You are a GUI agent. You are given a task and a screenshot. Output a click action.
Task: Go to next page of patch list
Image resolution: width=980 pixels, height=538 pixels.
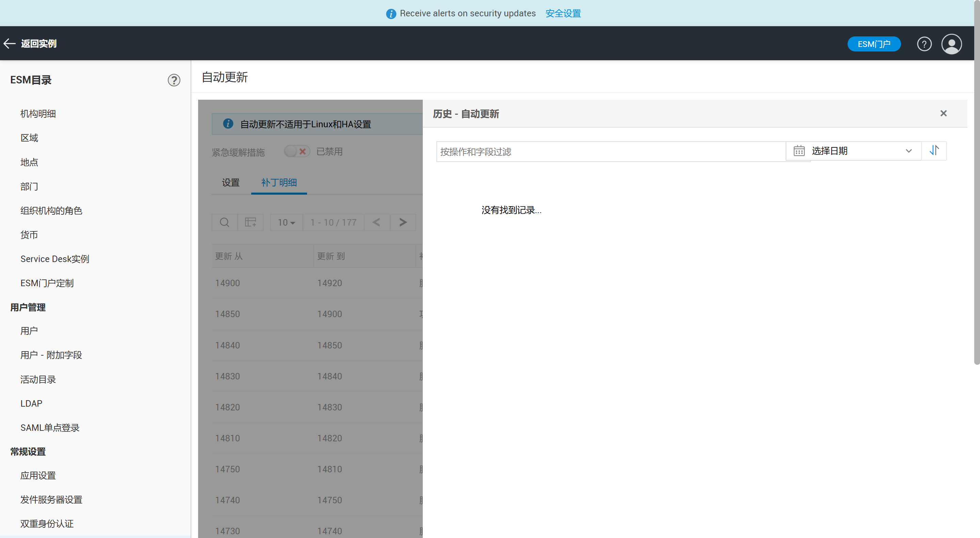click(403, 223)
